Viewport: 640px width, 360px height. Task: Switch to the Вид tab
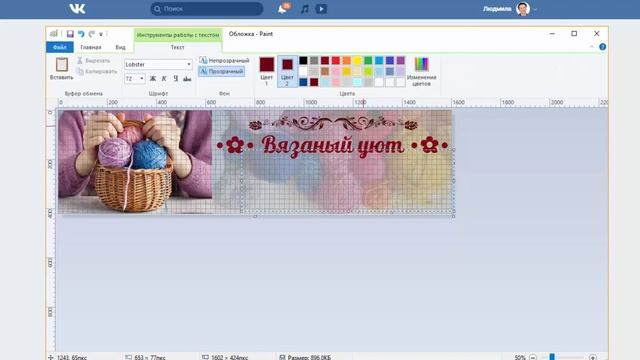(x=120, y=47)
